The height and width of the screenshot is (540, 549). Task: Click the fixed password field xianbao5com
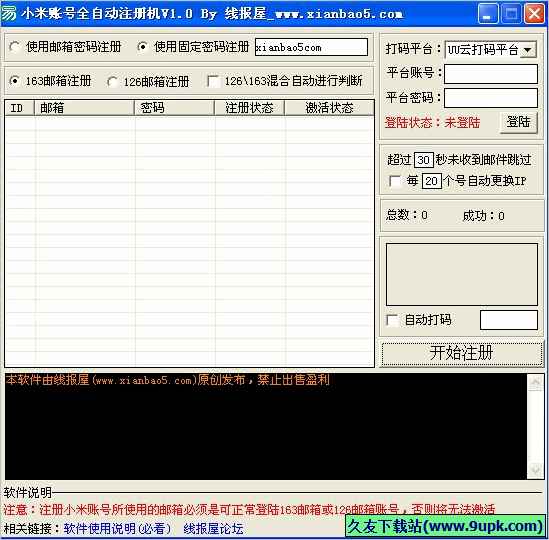311,47
